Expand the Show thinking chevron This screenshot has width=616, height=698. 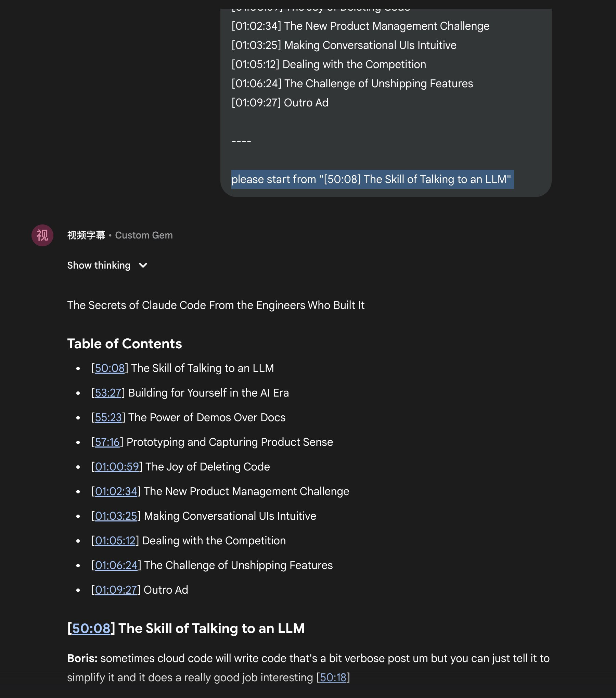(143, 266)
